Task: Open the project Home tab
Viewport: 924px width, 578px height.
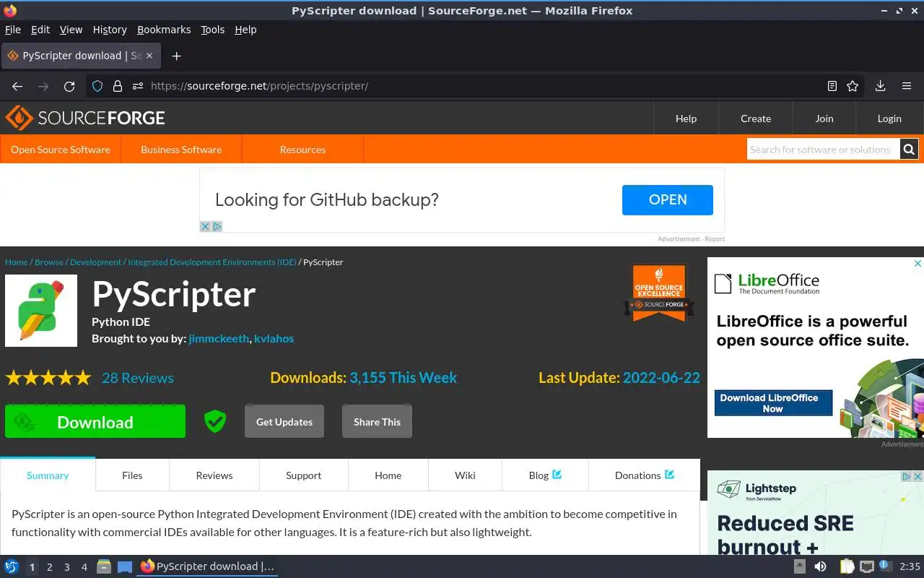Action: 388,475
